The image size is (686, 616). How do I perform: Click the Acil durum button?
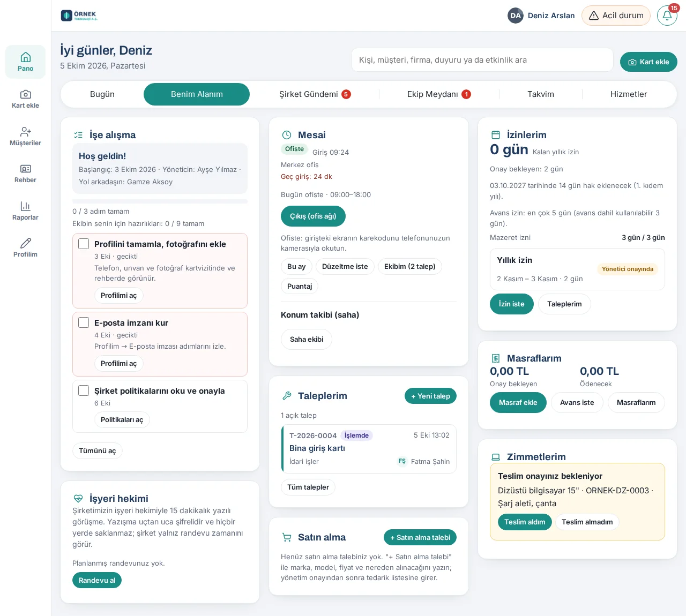[616, 16]
